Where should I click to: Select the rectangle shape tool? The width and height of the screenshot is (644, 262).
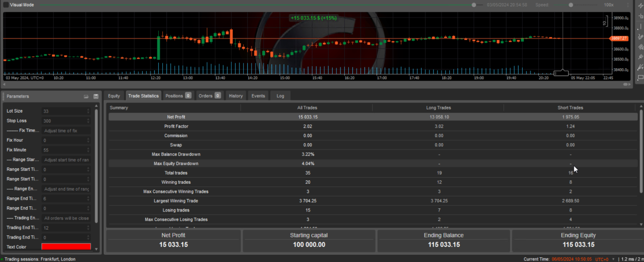pos(640,78)
